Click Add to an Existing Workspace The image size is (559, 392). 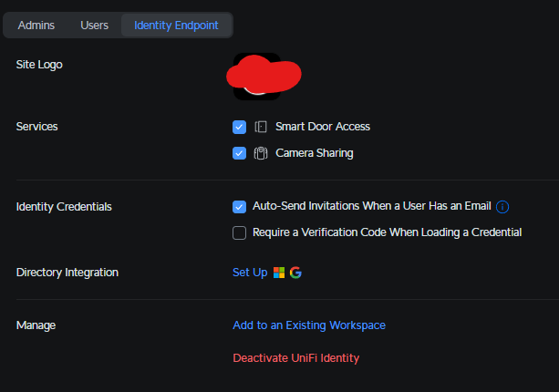pos(309,325)
